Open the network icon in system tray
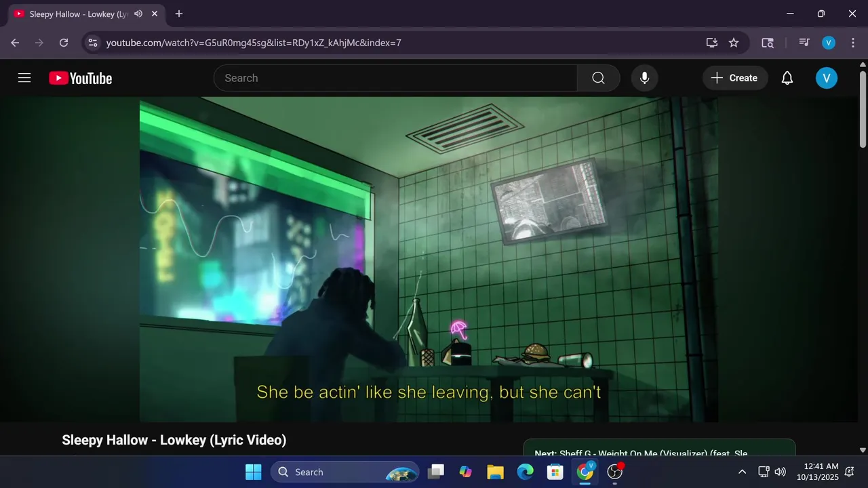This screenshot has height=488, width=868. tap(764, 472)
